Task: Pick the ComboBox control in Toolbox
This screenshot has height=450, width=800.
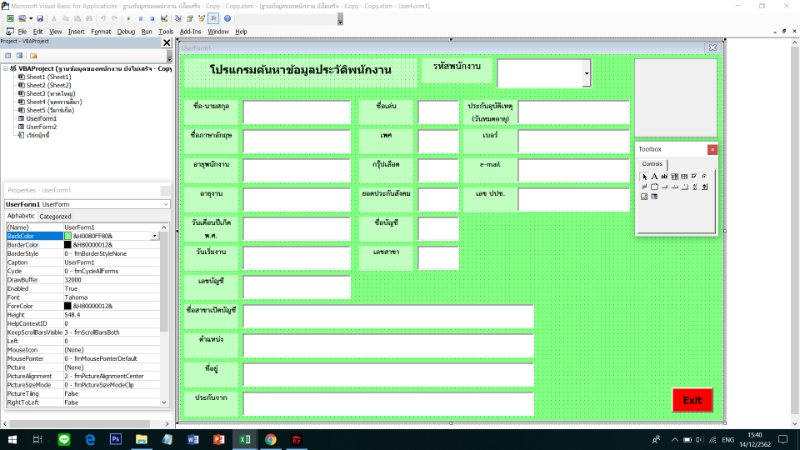Action: (674, 177)
